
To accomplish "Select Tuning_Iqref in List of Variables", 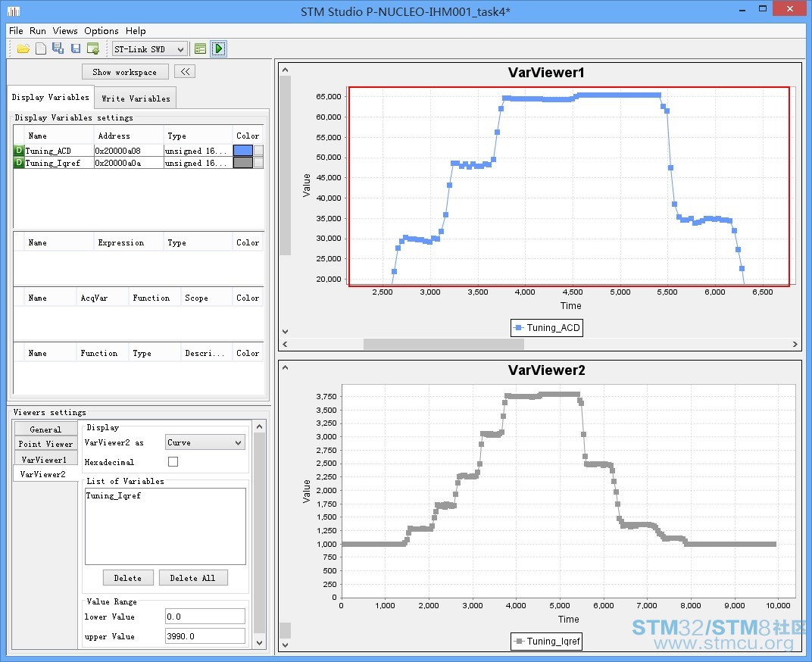I will [x=113, y=495].
